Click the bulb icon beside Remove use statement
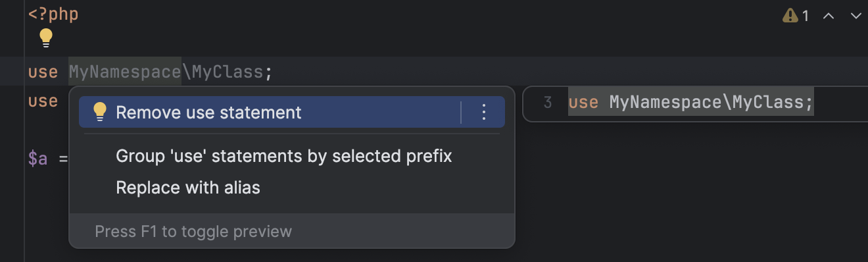 (99, 113)
